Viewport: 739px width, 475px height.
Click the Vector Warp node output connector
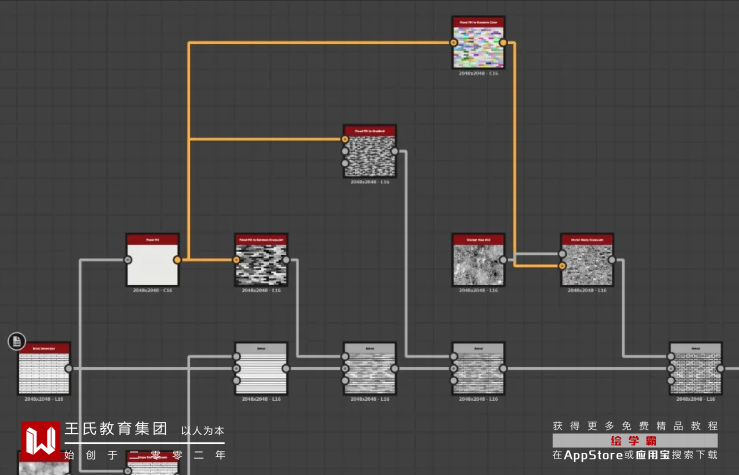pos(612,260)
